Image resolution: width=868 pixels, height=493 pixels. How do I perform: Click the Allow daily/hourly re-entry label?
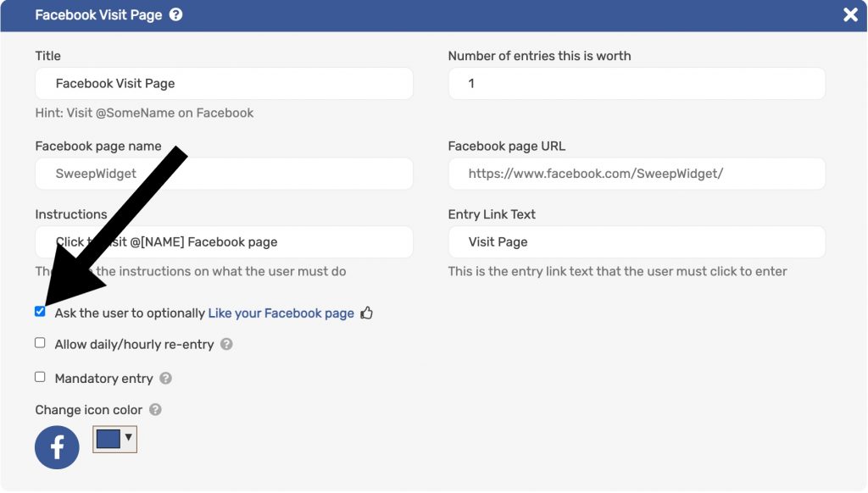click(x=134, y=345)
